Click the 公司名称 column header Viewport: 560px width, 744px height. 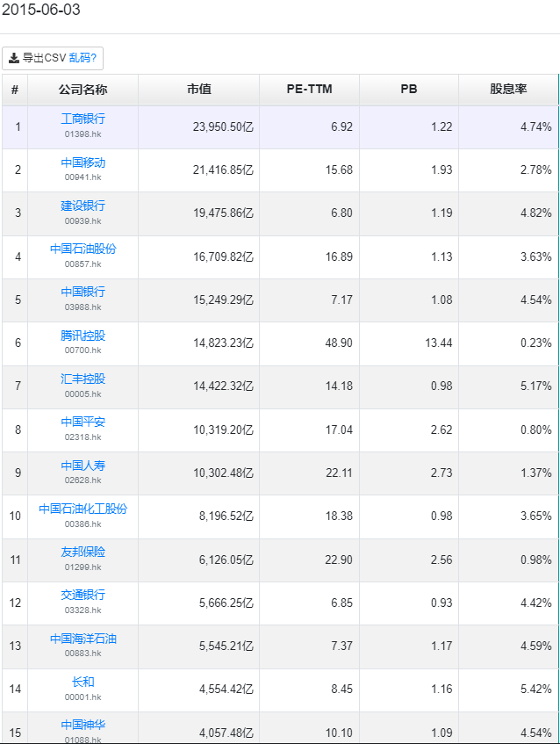[83, 90]
